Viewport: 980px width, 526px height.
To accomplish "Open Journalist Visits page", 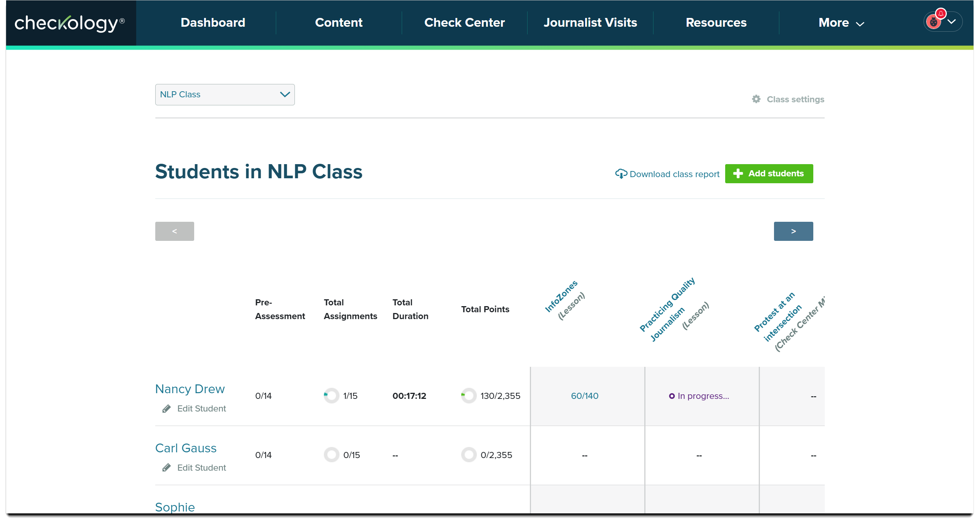I will click(x=590, y=23).
